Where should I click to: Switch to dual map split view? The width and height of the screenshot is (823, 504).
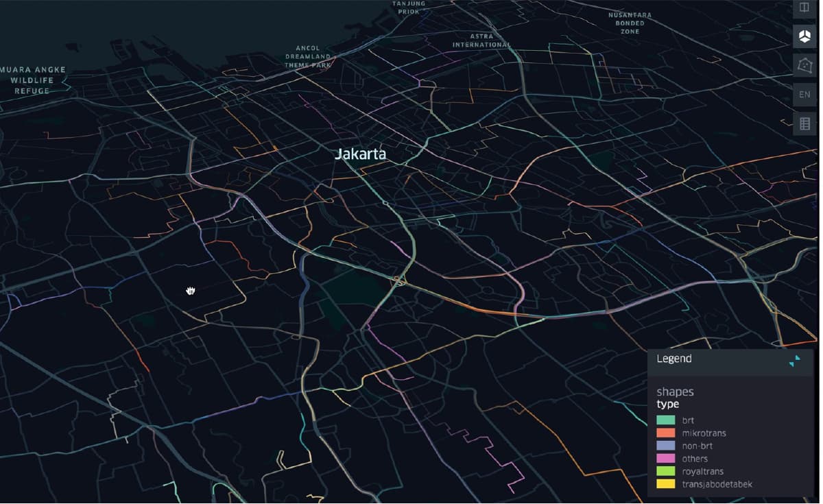point(804,8)
